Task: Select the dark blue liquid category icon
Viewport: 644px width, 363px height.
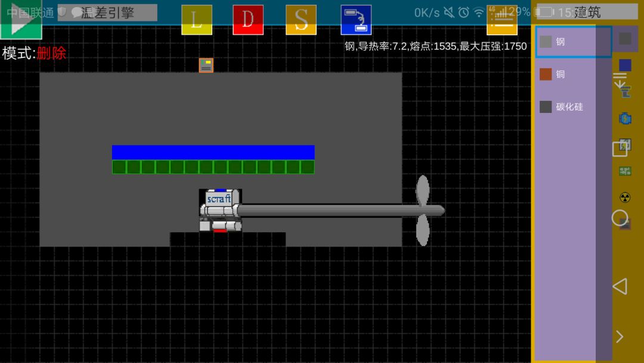Action: [625, 65]
